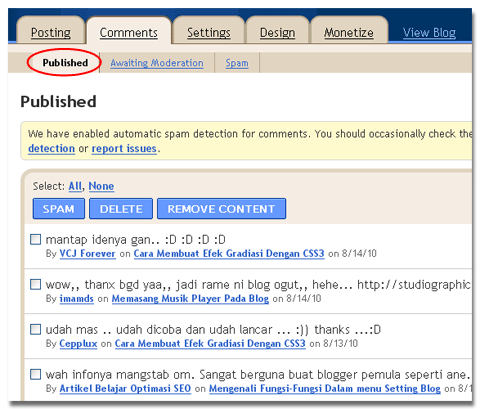Viewport: 480px width, 409px height.
Task: Select the Published sub-tab
Action: pyautogui.click(x=65, y=62)
